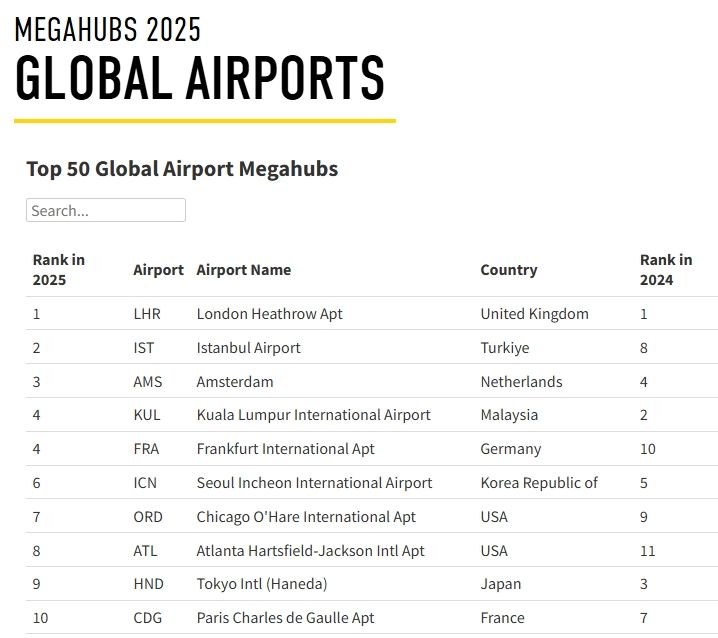Image resolution: width=718 pixels, height=638 pixels.
Task: Select the London Heathrow Apt row
Action: click(x=269, y=314)
